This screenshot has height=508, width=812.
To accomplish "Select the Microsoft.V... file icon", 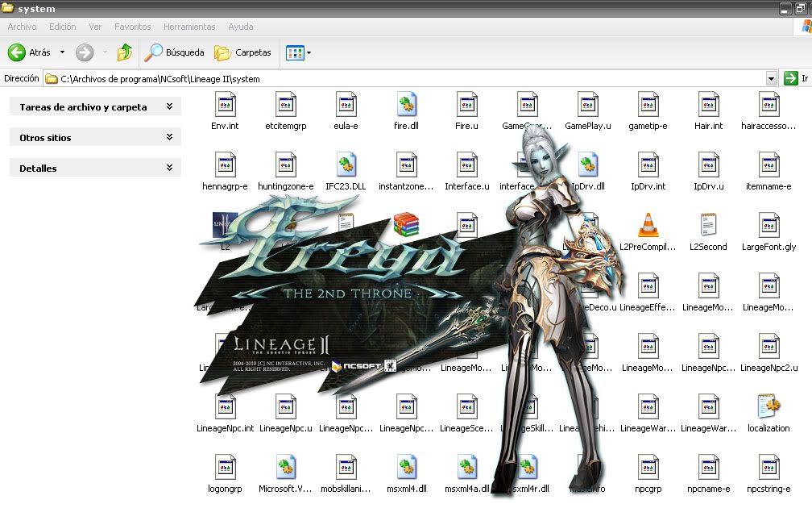I will [286, 468].
